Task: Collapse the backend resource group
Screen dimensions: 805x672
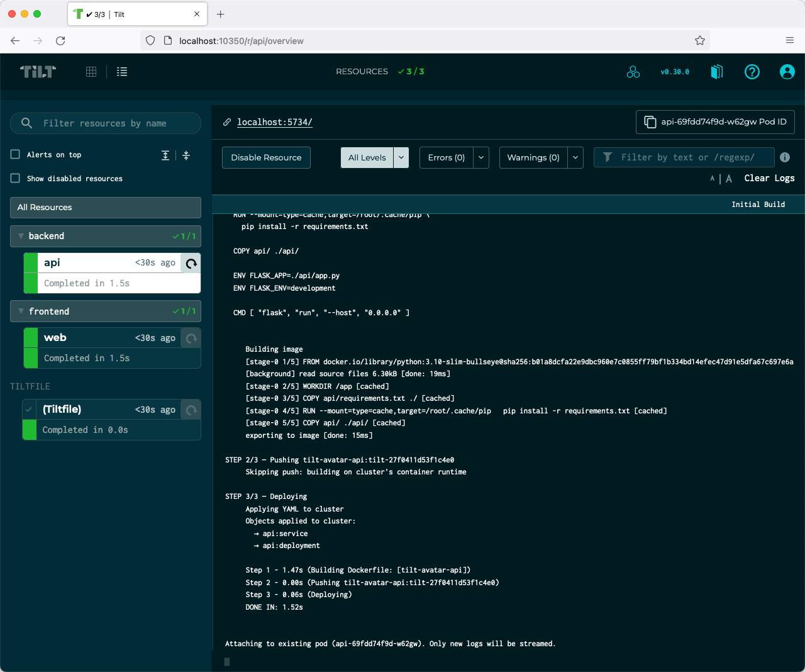Action: (21, 236)
